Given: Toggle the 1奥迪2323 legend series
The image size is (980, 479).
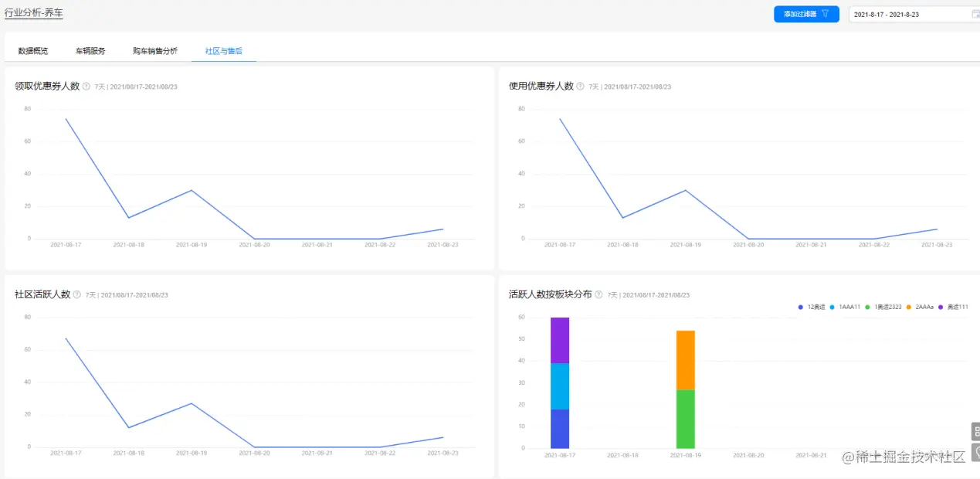Looking at the screenshot, I should point(883,307).
